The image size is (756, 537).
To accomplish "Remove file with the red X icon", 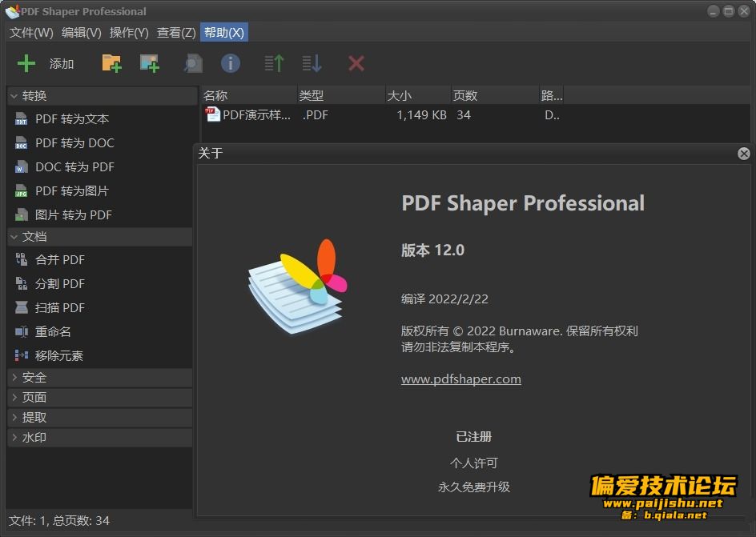I will click(x=356, y=63).
